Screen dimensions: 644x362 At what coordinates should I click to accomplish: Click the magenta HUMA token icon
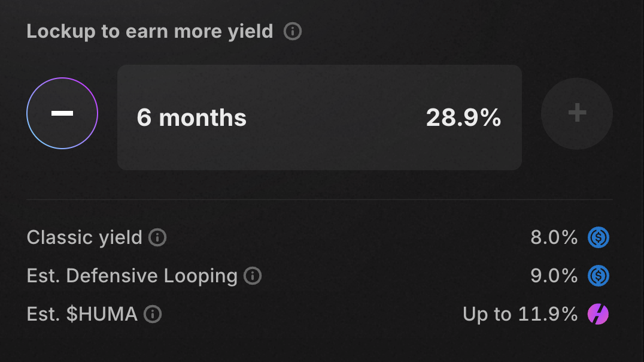[x=597, y=314]
